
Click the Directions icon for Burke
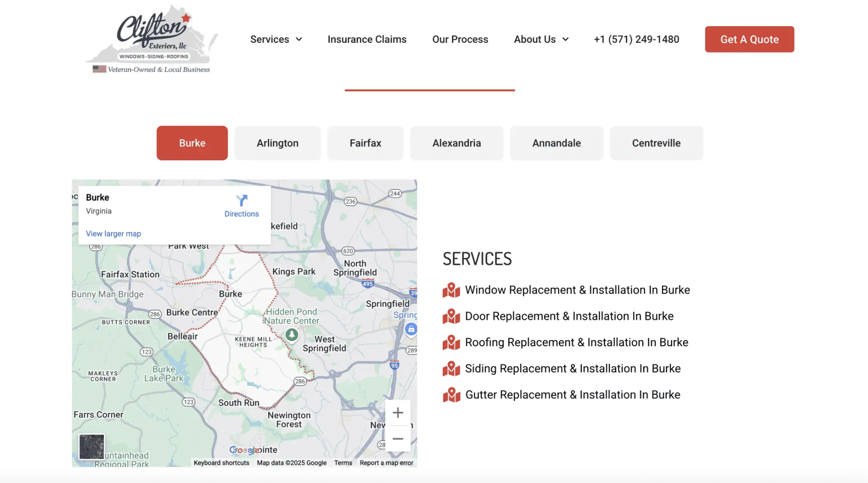pos(241,201)
